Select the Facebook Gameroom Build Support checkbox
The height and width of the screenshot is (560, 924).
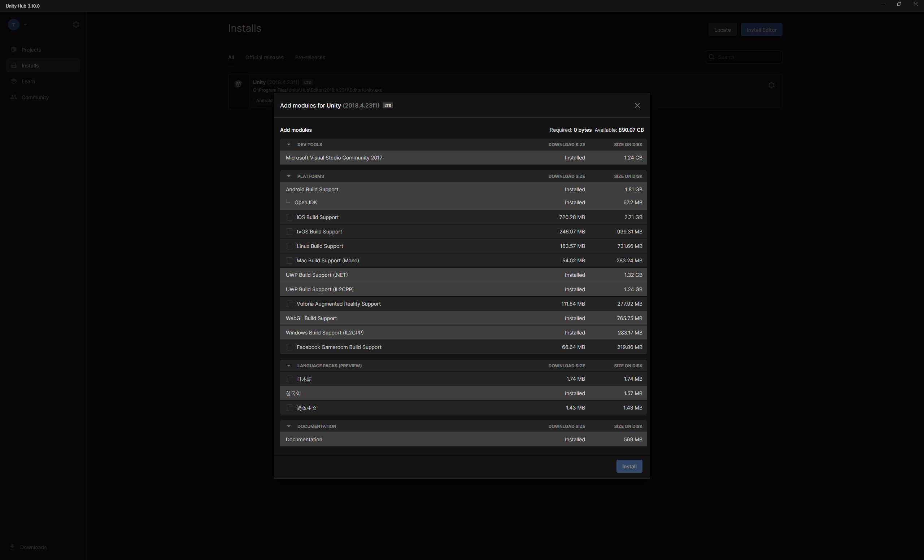point(289,347)
